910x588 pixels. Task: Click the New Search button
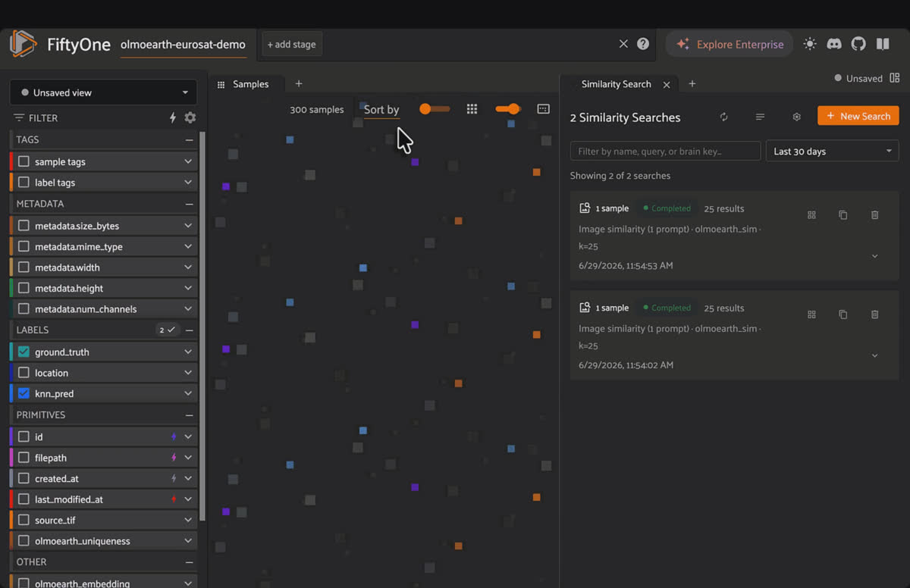click(858, 116)
